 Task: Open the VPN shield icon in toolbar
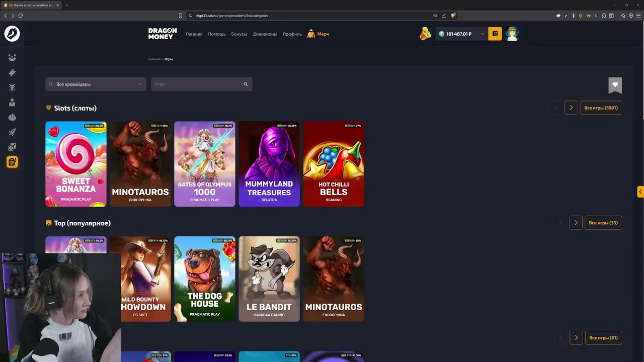tap(631, 16)
